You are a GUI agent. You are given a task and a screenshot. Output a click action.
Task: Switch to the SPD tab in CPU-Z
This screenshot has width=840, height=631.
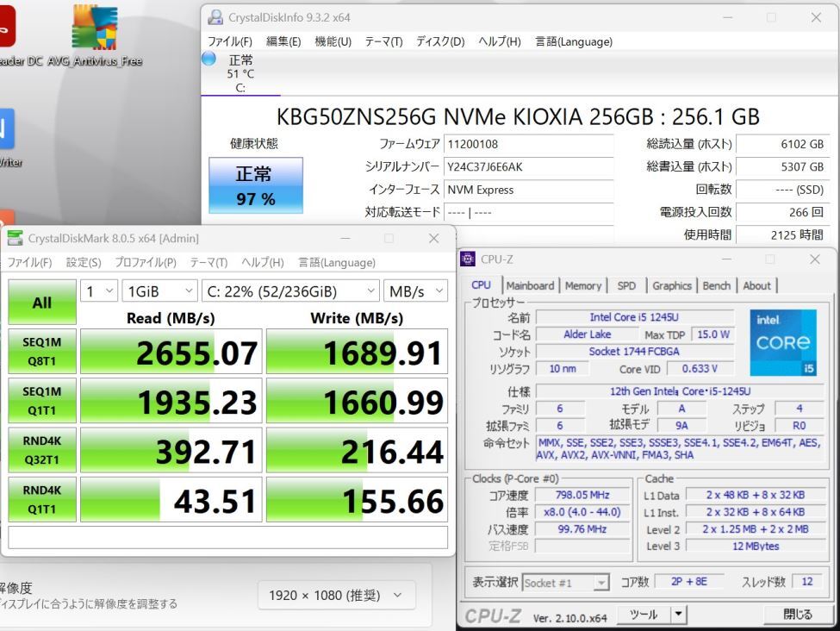[x=626, y=285]
